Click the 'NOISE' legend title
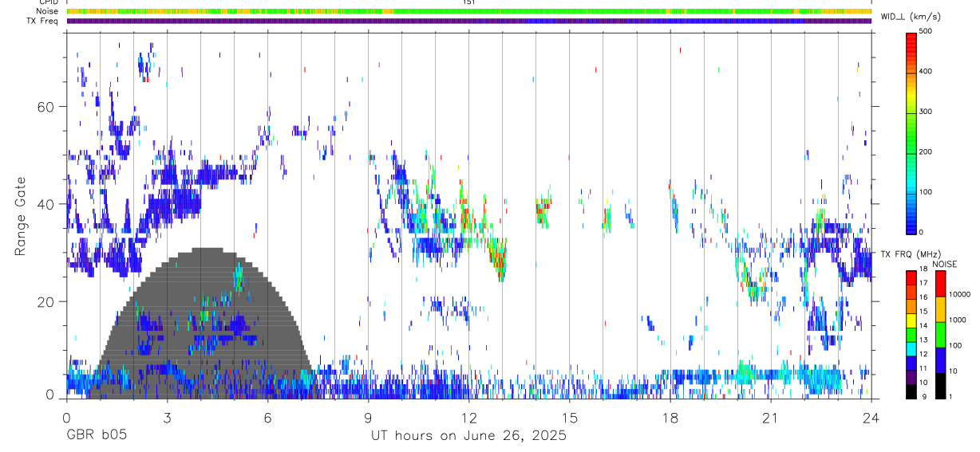980x452 pixels. [x=944, y=264]
